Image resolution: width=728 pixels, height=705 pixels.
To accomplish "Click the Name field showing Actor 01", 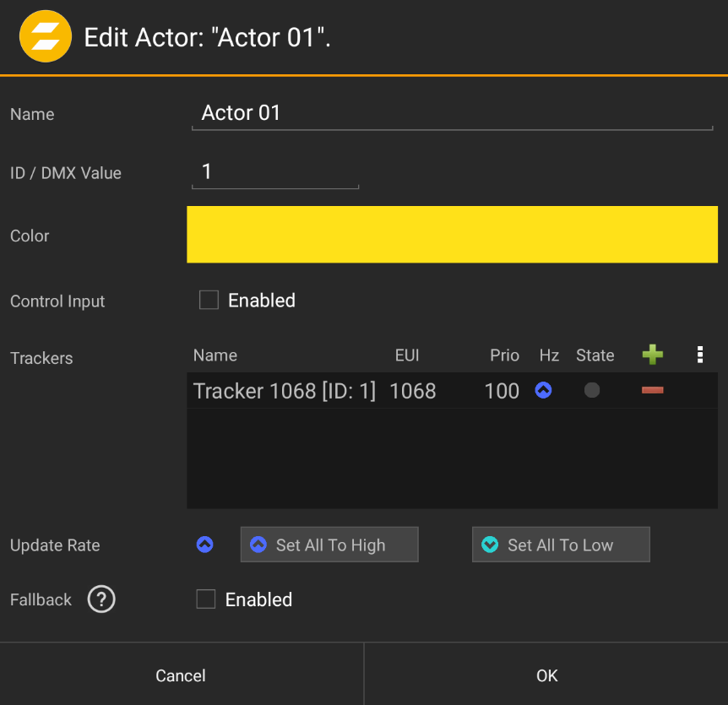I will 452,112.
